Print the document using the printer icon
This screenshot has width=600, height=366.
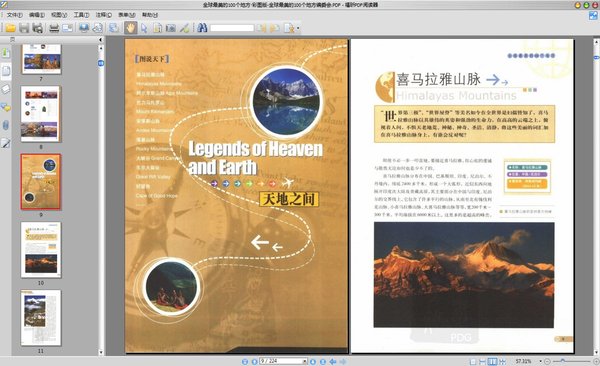[54, 28]
